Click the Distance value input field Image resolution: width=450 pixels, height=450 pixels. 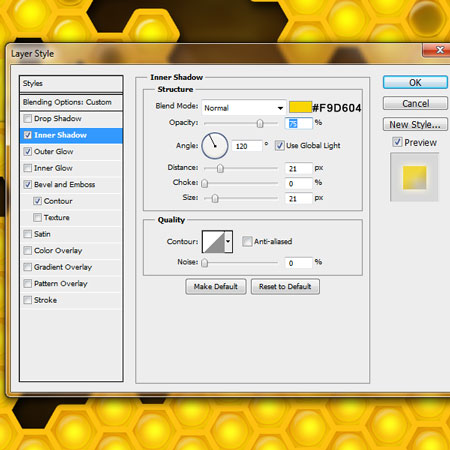(x=299, y=168)
